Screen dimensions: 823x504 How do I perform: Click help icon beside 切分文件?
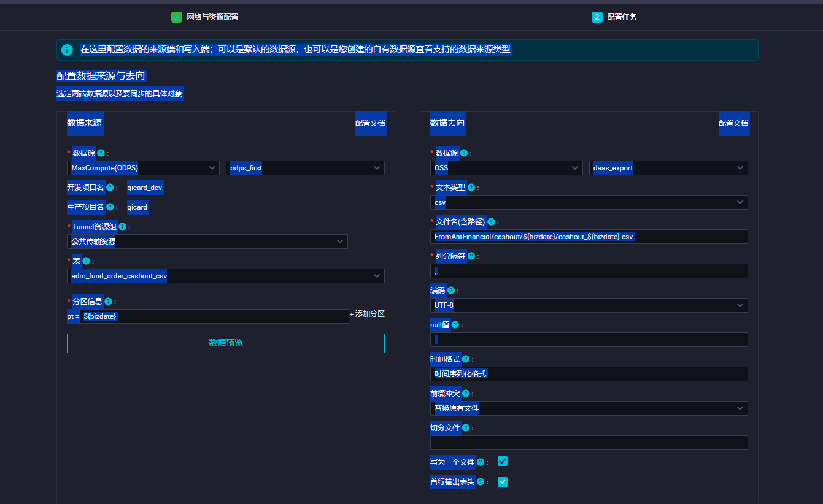tap(466, 428)
